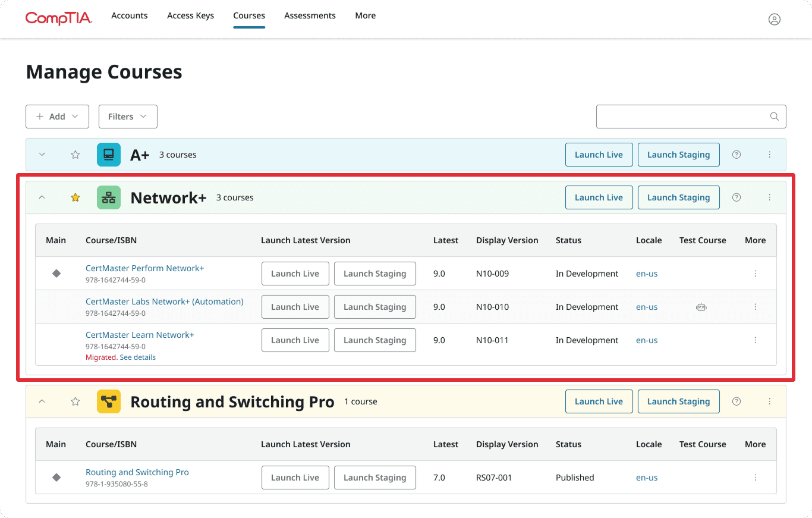Open help for Routing and Switching Pro
The height and width of the screenshot is (518, 812).
[x=737, y=401]
